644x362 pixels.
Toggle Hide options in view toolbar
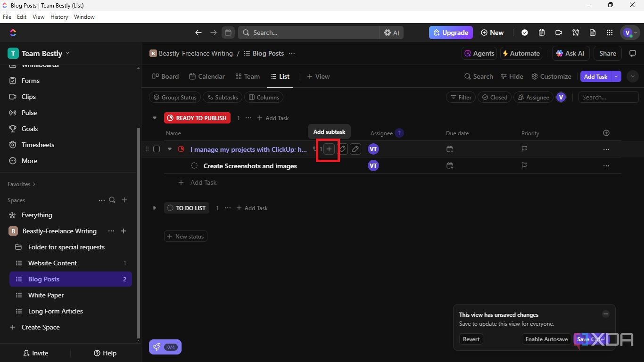[x=512, y=76]
